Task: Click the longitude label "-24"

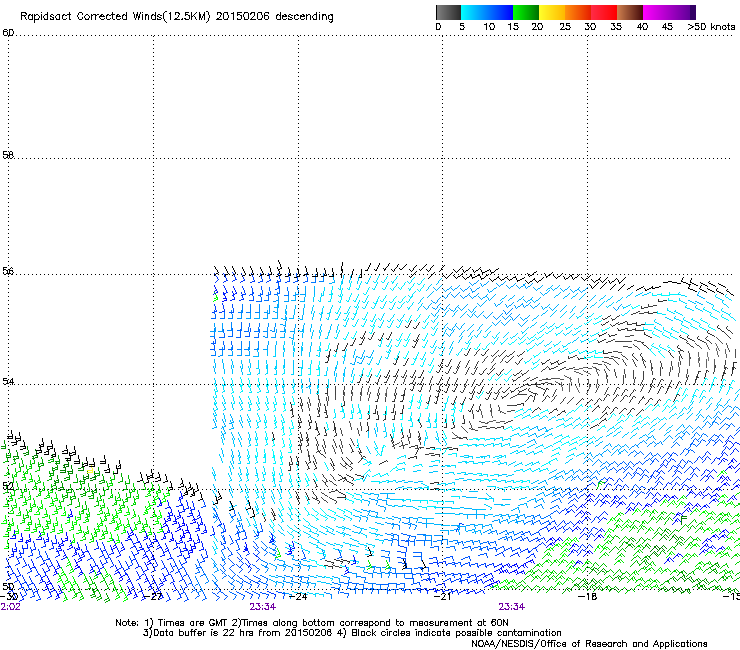Action: [x=298, y=596]
